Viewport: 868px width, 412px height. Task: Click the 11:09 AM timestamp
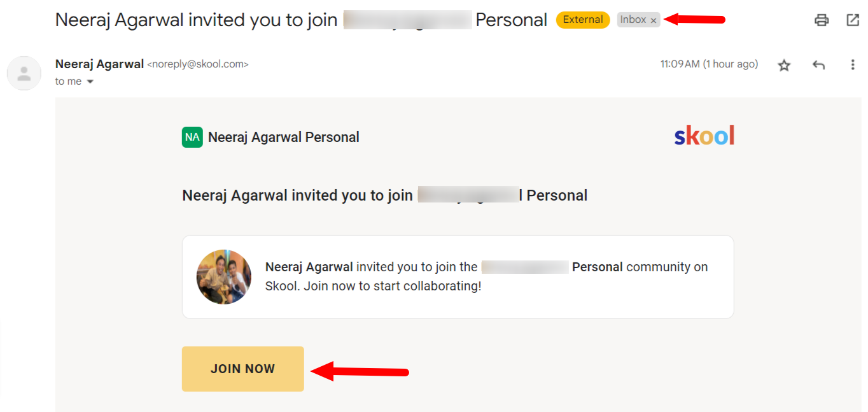tap(709, 64)
